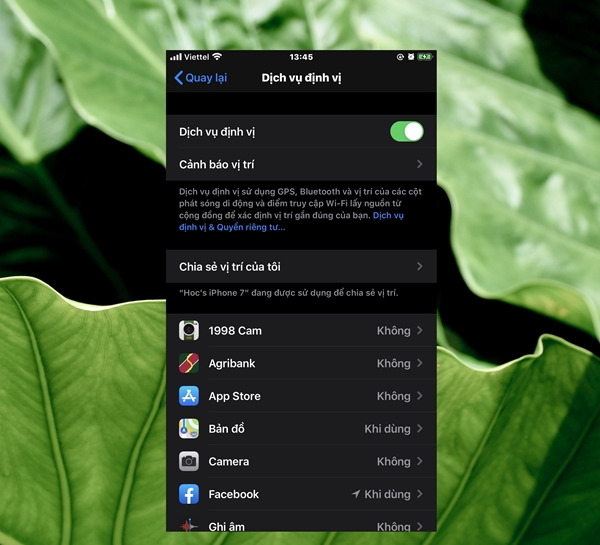The width and height of the screenshot is (600, 545).
Task: Select the App Store label text
Action: tap(235, 396)
